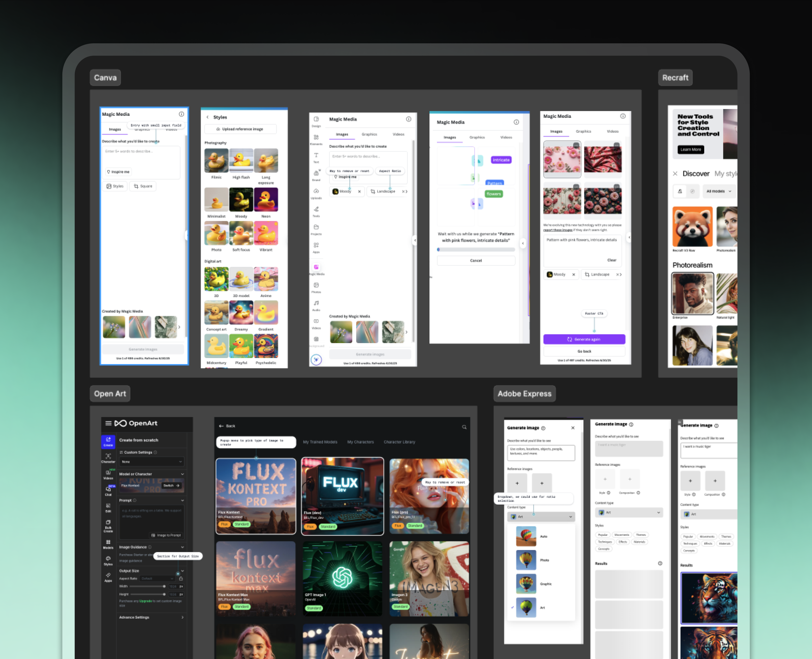The width and height of the screenshot is (812, 659).
Task: Click the info icon beside Adobe Express Results
Action: (660, 563)
